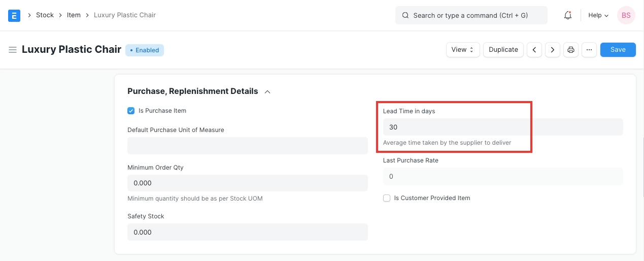Click the Duplicate button
The height and width of the screenshot is (261, 644).
(x=503, y=50)
